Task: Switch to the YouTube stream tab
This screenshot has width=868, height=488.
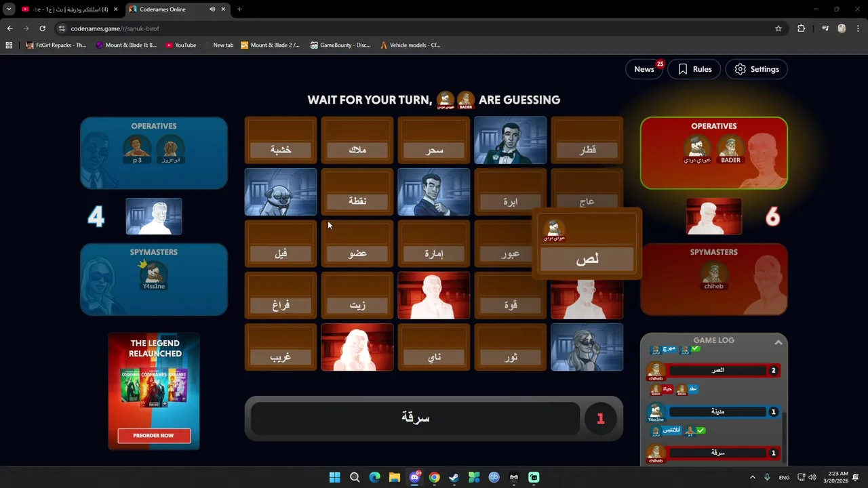Action: [x=70, y=9]
